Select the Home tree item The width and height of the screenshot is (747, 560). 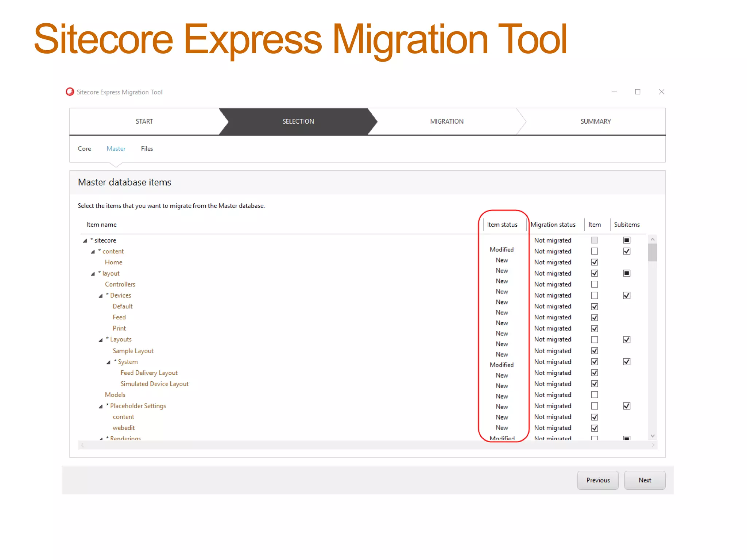pos(113,262)
